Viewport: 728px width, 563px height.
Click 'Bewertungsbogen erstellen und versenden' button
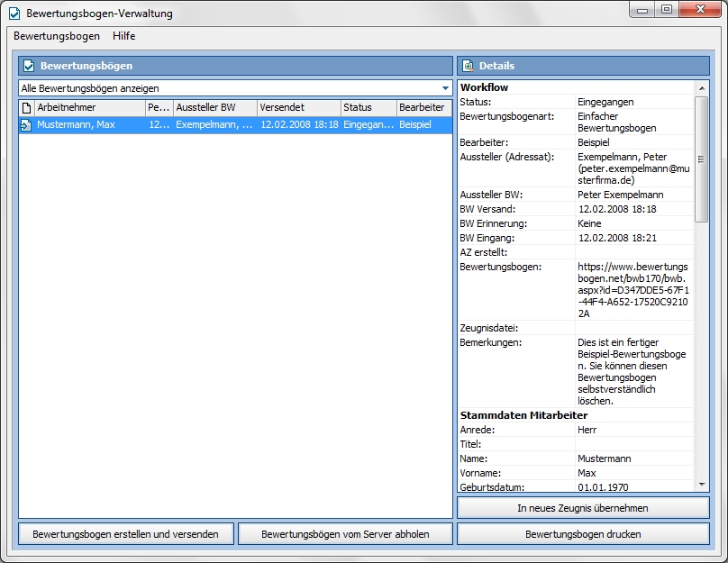[x=126, y=534]
